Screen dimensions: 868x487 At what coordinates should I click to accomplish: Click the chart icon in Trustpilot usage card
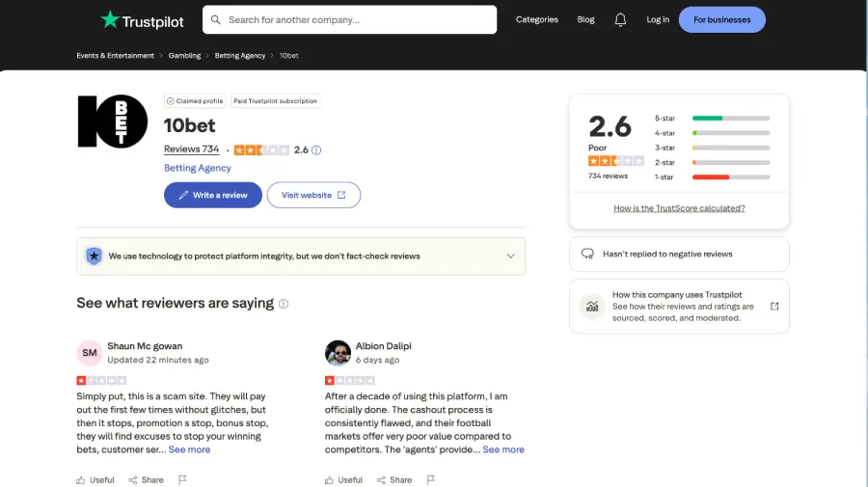tap(592, 306)
